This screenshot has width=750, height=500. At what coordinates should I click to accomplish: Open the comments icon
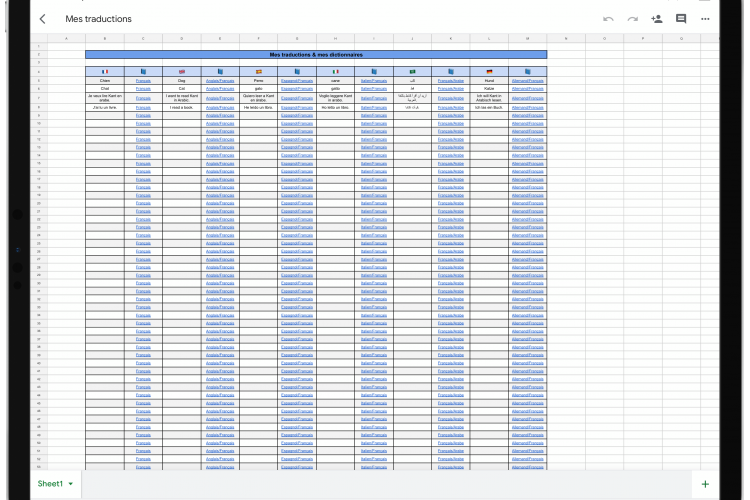[x=681, y=19]
